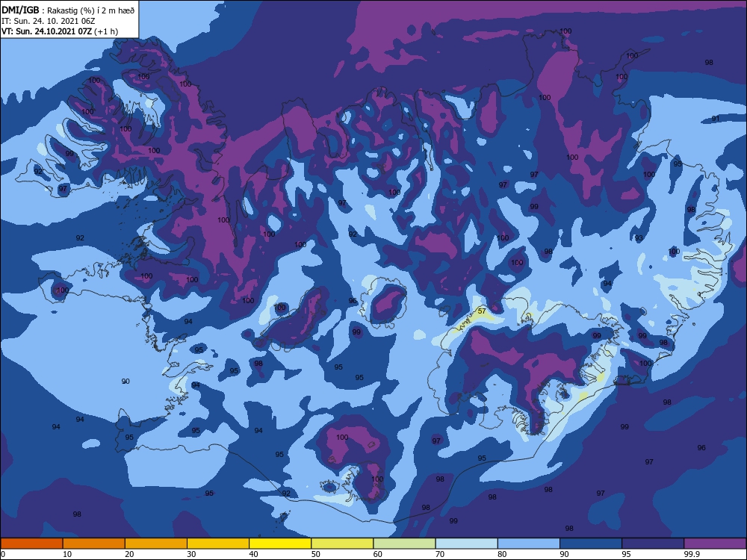Image resolution: width=747 pixels, height=560 pixels.
Task: Click the legend tick label '30'
Action: 191,554
